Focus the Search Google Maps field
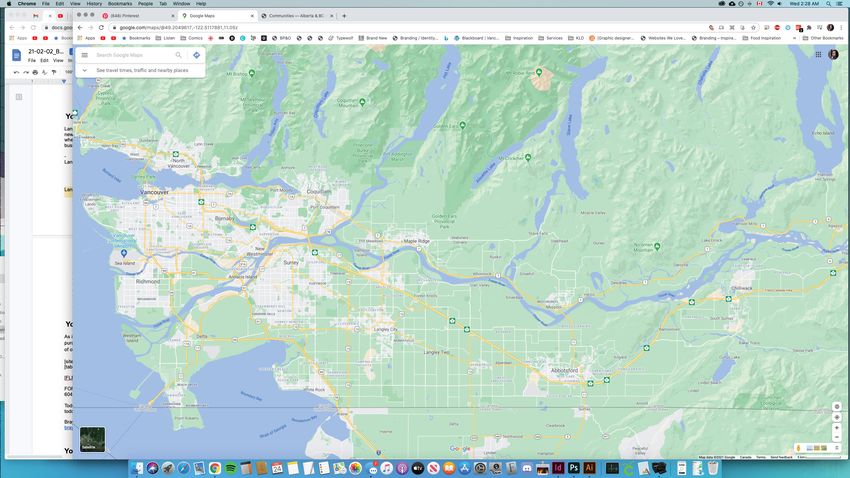Image resolution: width=850 pixels, height=478 pixels. coord(133,55)
